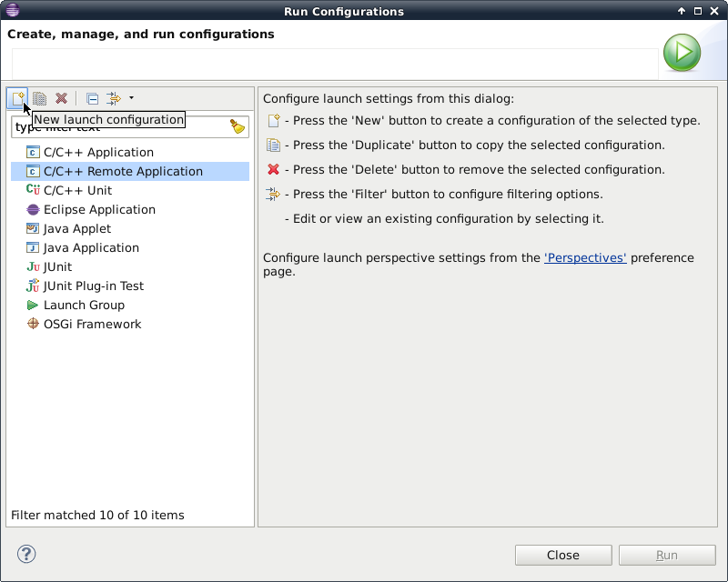
Task: Select Launch Group in the tree
Action: (76, 305)
